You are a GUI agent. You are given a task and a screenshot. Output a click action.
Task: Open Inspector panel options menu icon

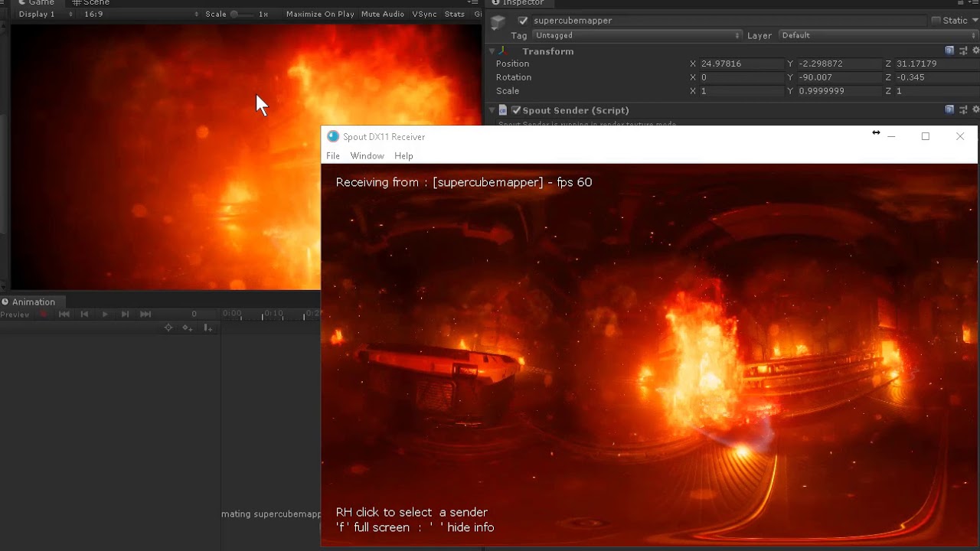click(974, 2)
